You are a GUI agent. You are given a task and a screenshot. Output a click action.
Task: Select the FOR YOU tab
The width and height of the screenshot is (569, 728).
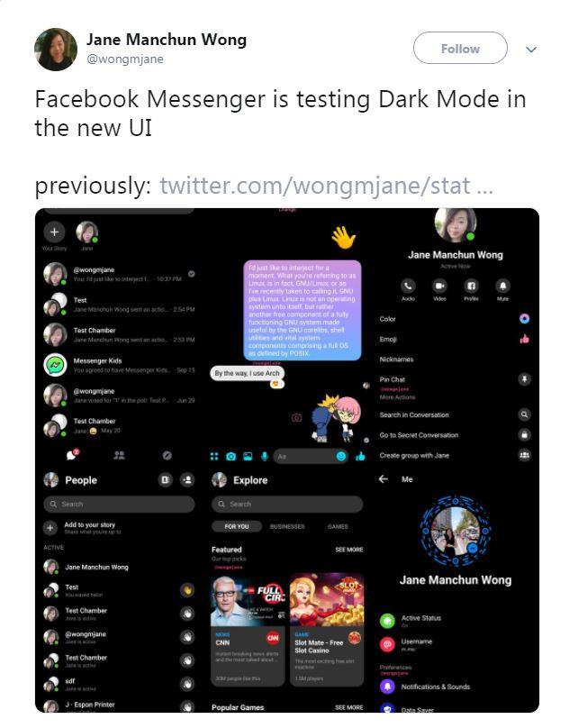[237, 526]
